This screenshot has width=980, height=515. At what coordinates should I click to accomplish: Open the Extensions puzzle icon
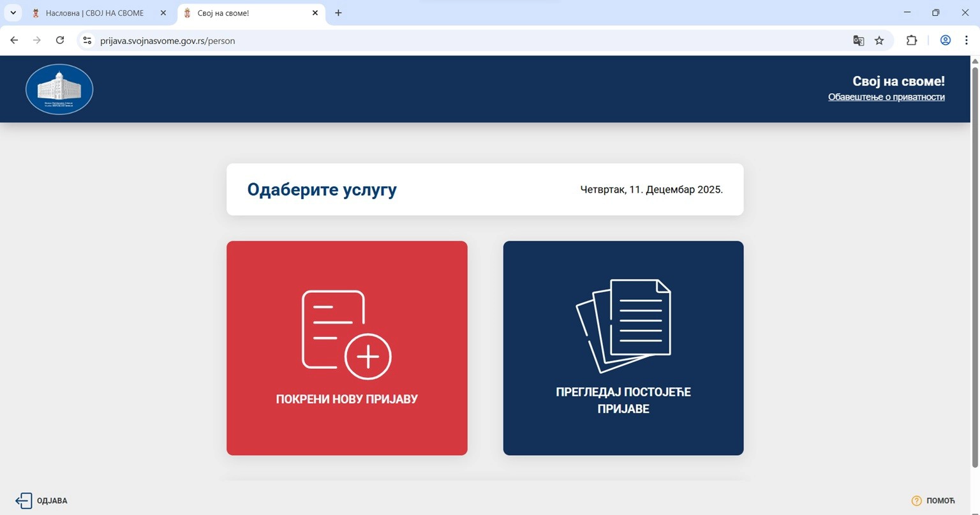[x=912, y=40]
